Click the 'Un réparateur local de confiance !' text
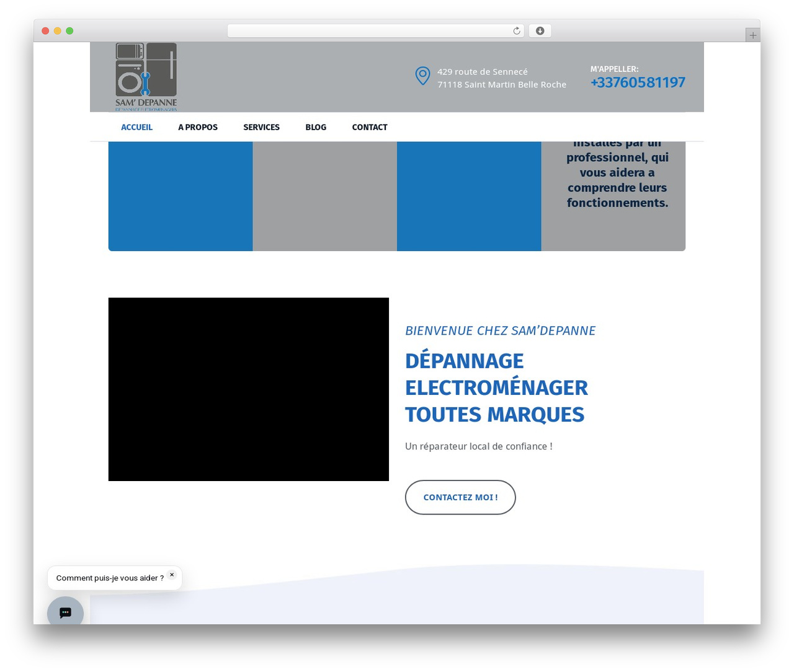Viewport: 794px width, 672px height. [x=479, y=446]
